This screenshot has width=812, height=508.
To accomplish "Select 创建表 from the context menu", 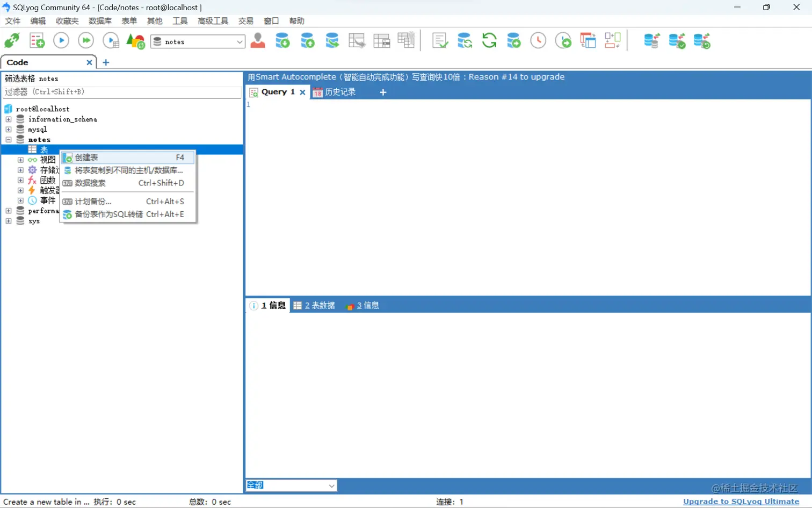I will tap(128, 158).
